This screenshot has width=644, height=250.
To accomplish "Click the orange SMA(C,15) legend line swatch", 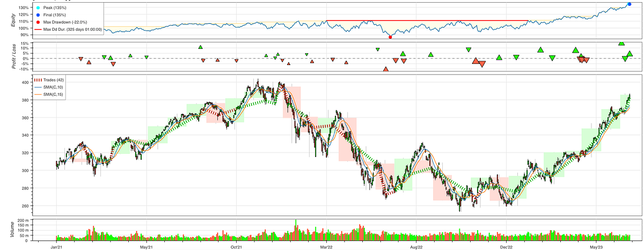I will click(x=38, y=94).
